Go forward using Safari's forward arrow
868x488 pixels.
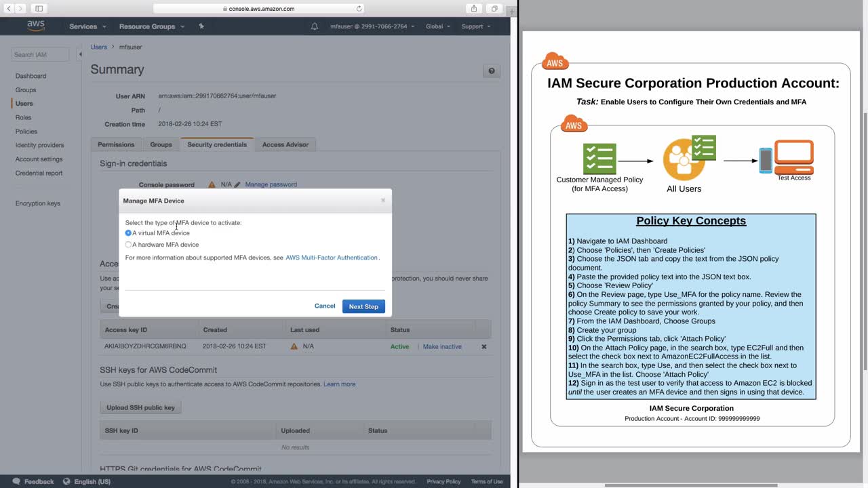(20, 9)
